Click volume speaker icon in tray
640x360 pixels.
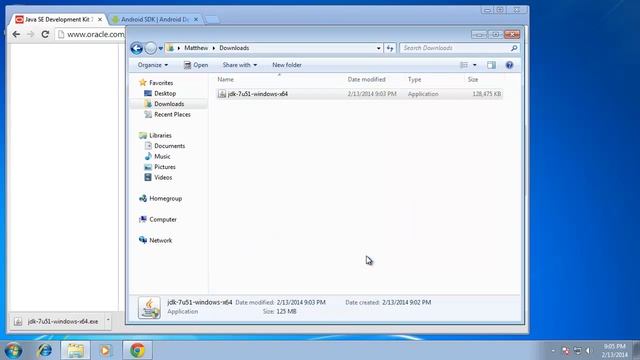588,351
